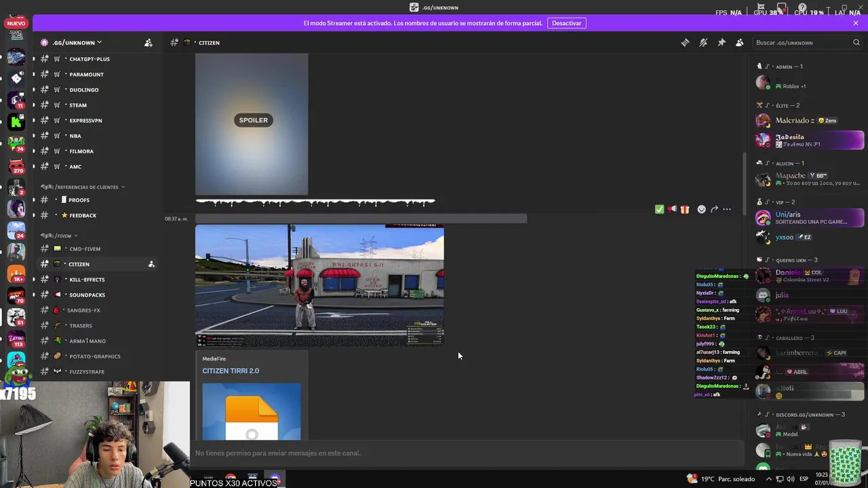Open the .GG/UNKNOWN server dropdown menu

pos(77,43)
